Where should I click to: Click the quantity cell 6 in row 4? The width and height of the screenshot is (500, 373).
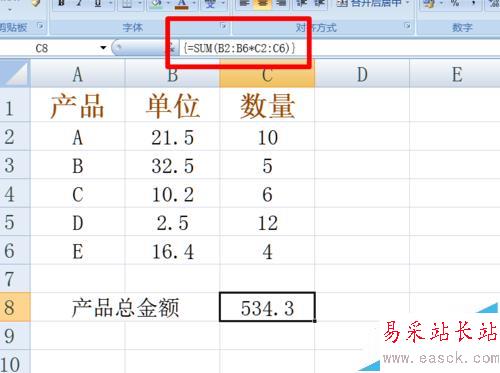(x=267, y=193)
